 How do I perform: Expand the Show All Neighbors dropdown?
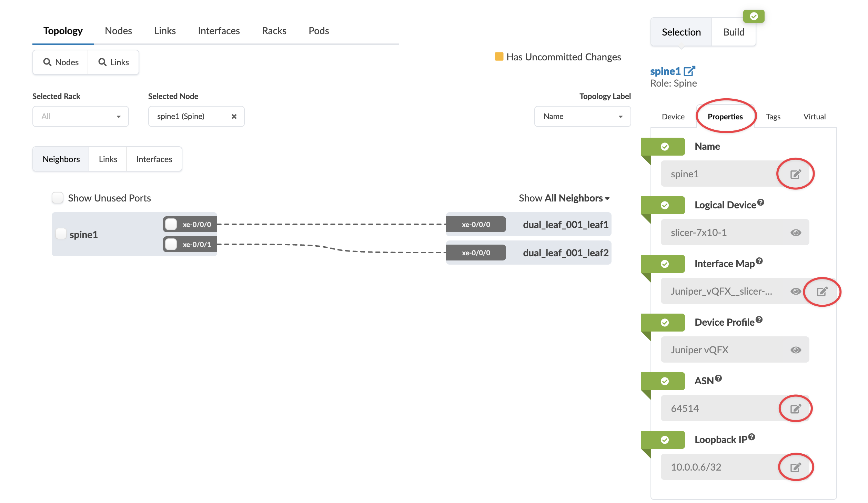pos(564,198)
